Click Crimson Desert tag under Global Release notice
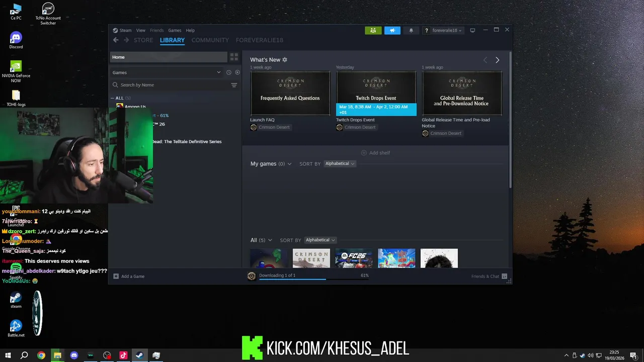This screenshot has width=644, height=362. coord(441,133)
